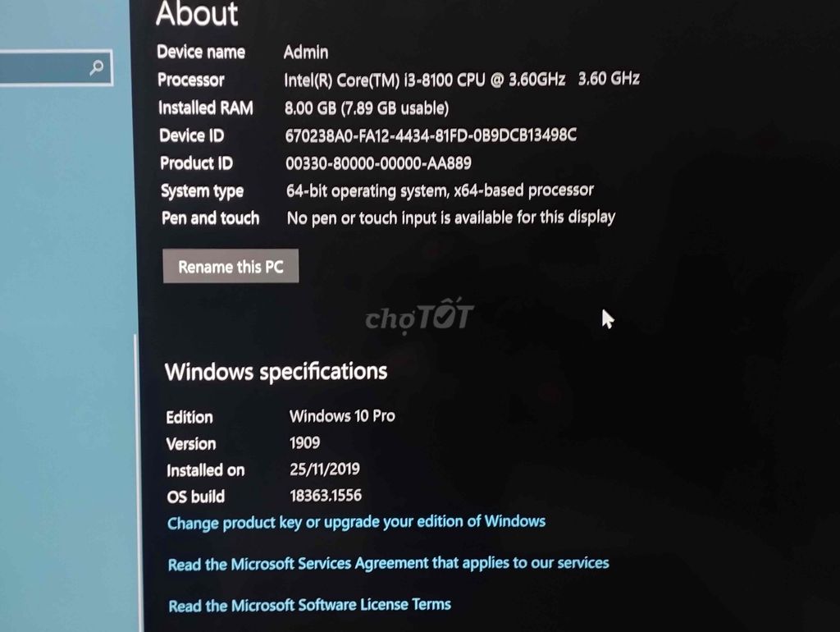Viewport: 840px width, 632px height.
Task: Select the Device ID value 670238A0-FA12
Action: coord(431,135)
